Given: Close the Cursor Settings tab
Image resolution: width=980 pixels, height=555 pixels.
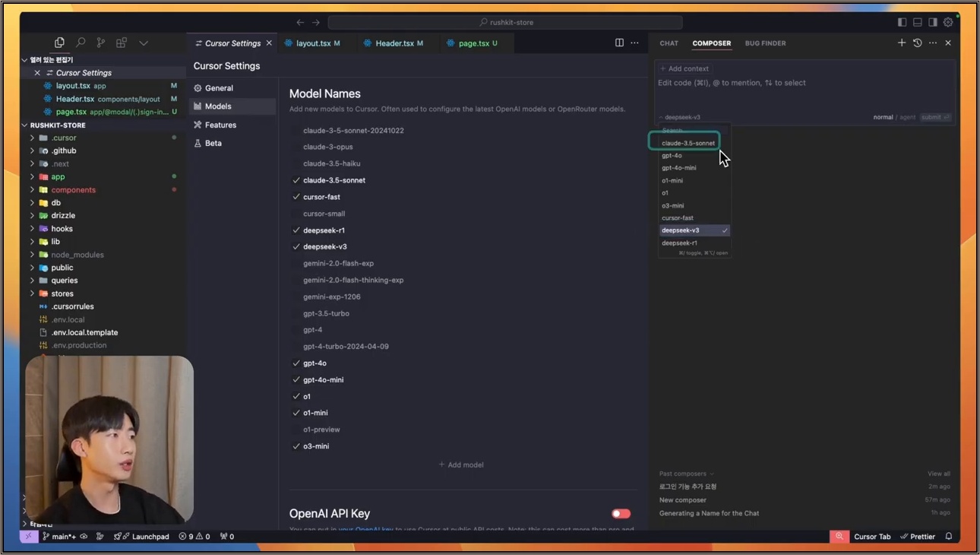Looking at the screenshot, I should [x=269, y=43].
